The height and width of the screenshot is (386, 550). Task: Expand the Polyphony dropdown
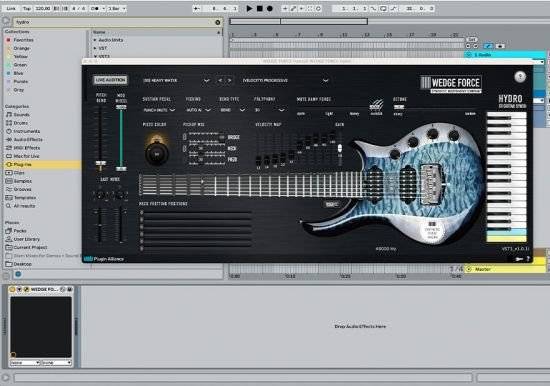pyautogui.click(x=269, y=110)
